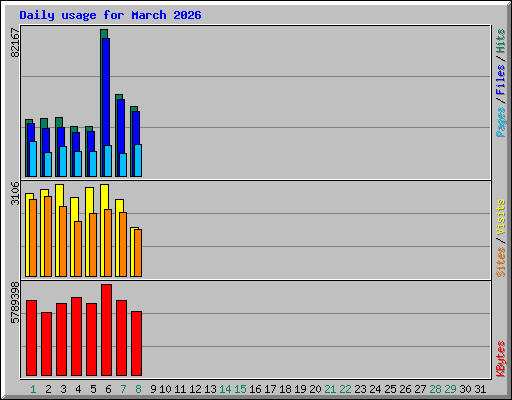Click the 82167 hits axis value
Screen dimensions: 512x400
pos(15,43)
